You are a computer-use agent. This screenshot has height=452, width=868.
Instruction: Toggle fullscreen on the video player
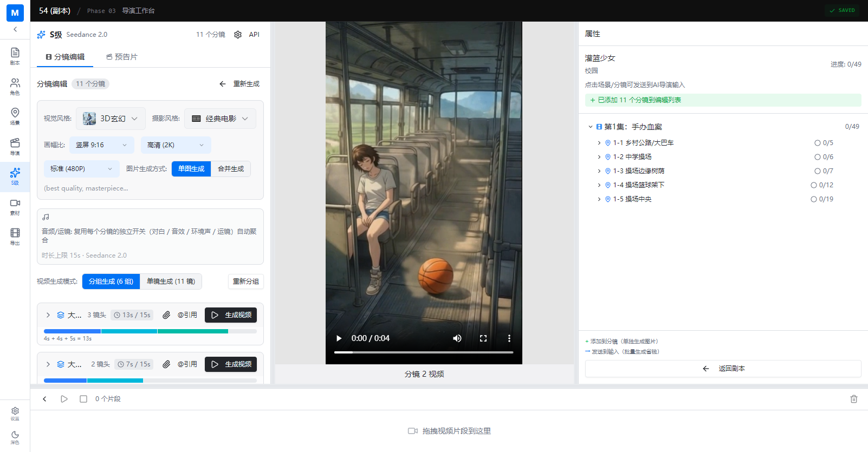point(483,338)
